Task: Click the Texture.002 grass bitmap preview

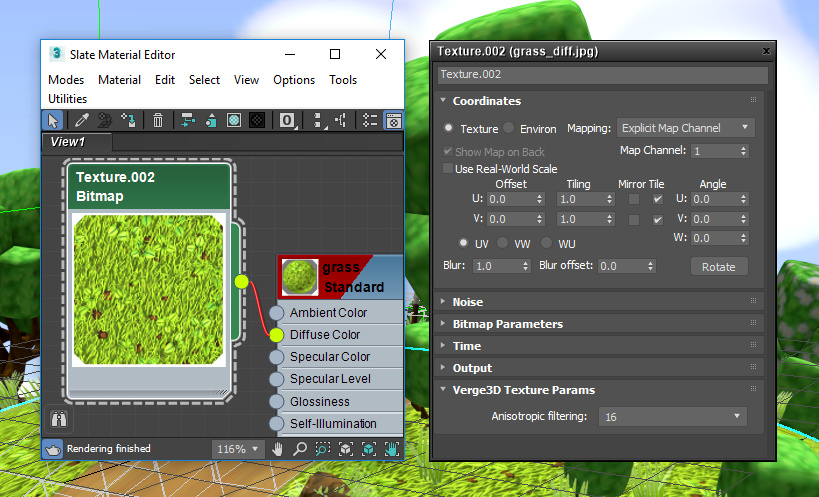Action: (148, 290)
